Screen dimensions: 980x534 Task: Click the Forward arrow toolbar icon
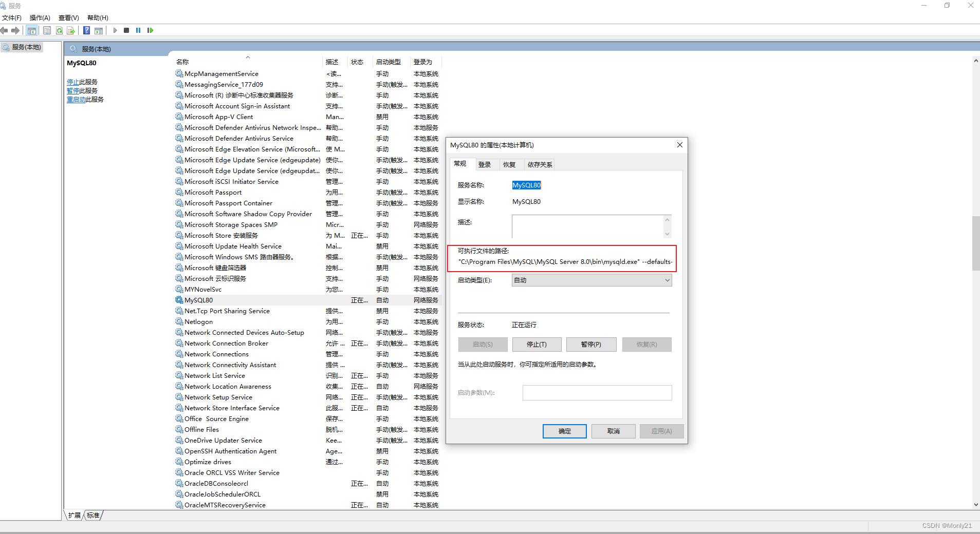(15, 30)
